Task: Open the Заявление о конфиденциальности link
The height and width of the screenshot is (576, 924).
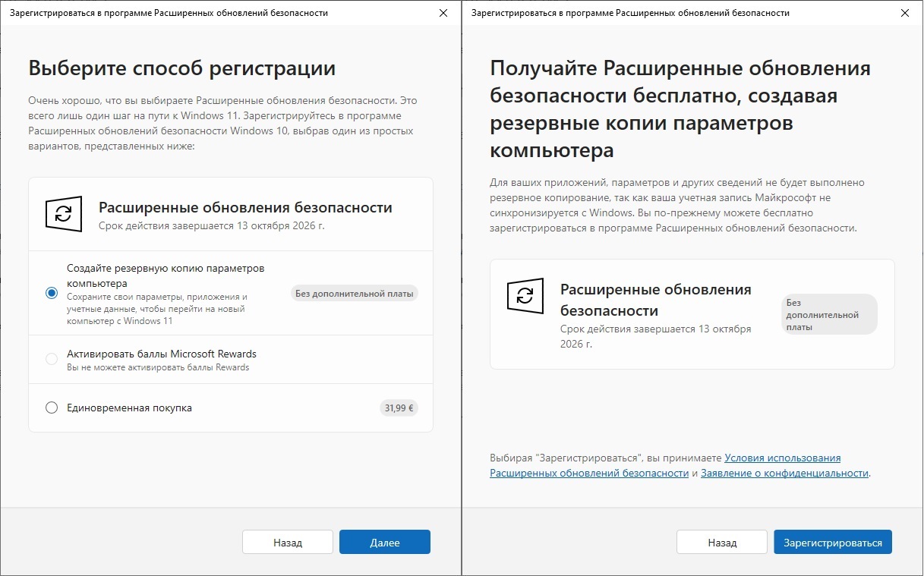Action: click(x=784, y=473)
